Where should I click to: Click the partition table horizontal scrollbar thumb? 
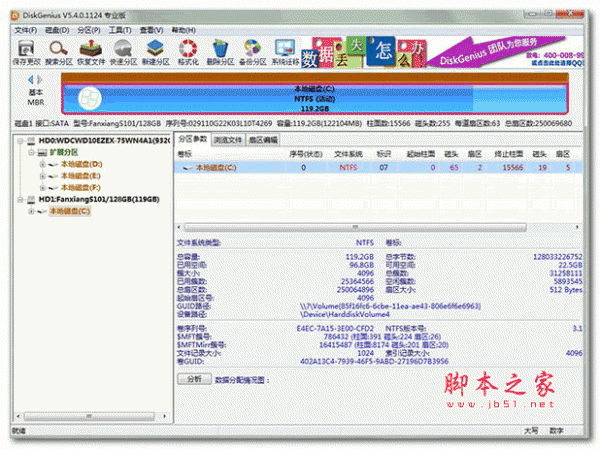[x=355, y=227]
